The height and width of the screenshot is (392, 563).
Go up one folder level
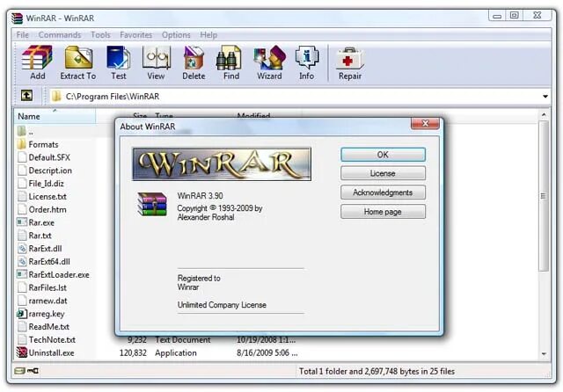(26, 96)
